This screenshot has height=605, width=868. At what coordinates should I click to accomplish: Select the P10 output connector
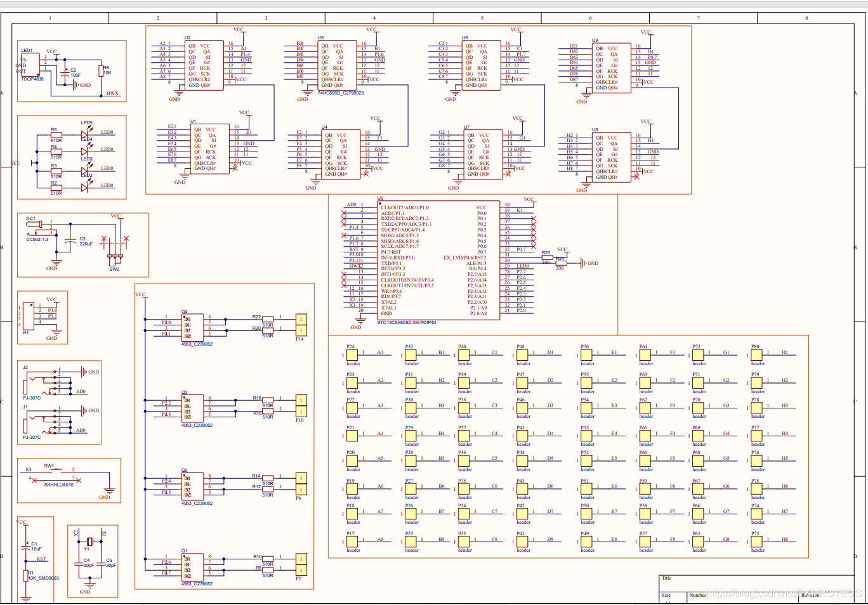pos(301,406)
